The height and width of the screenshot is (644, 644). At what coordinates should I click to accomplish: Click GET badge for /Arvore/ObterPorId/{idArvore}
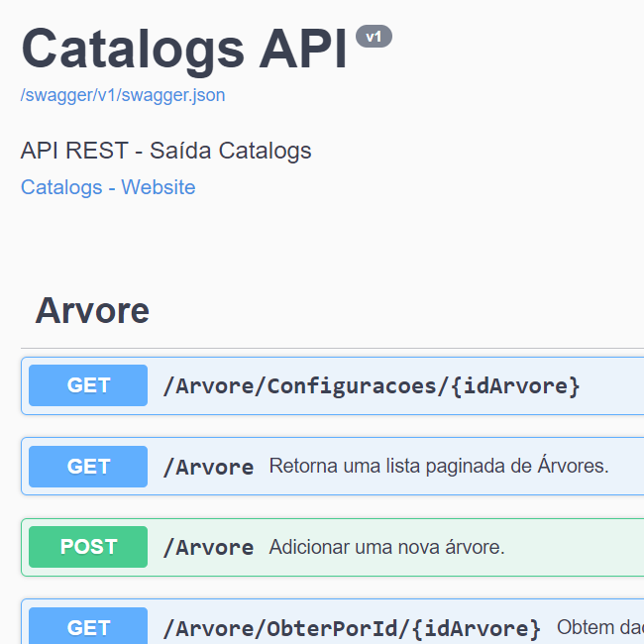click(x=88, y=627)
